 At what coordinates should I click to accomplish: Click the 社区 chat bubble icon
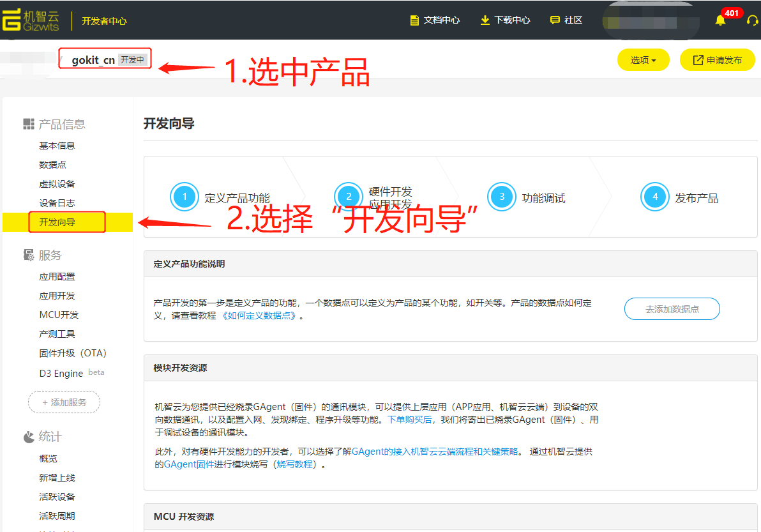555,20
